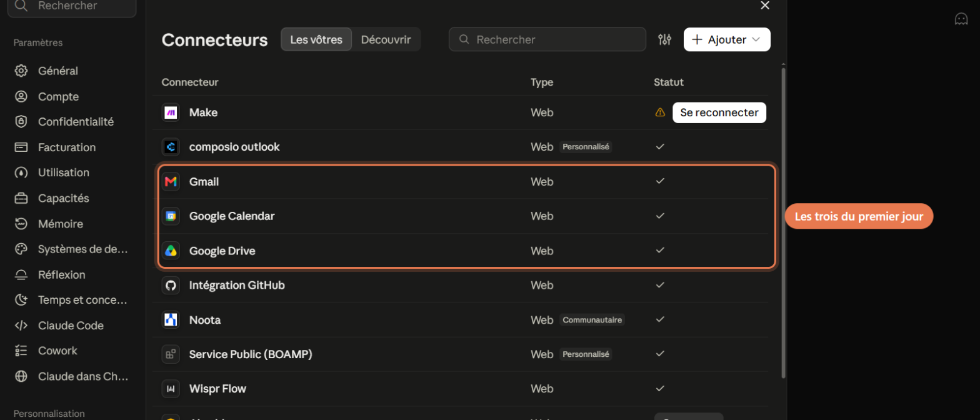980x420 pixels.
Task: Select the Service Public (BOAMP) name
Action: tap(251, 354)
